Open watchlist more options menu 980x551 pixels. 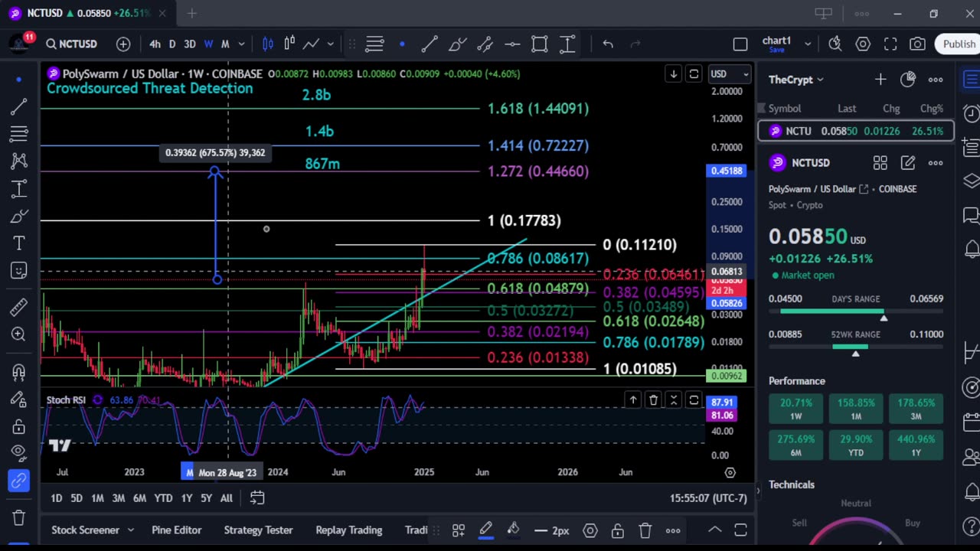tap(936, 80)
